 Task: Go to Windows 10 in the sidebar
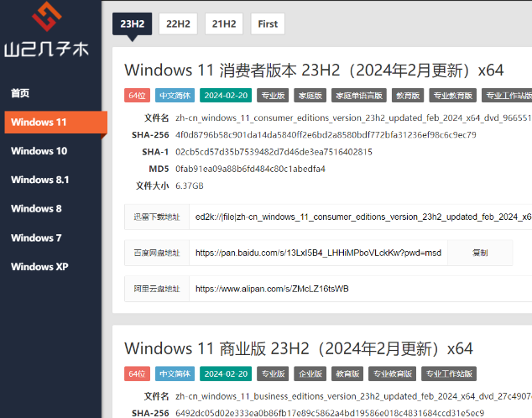[39, 151]
